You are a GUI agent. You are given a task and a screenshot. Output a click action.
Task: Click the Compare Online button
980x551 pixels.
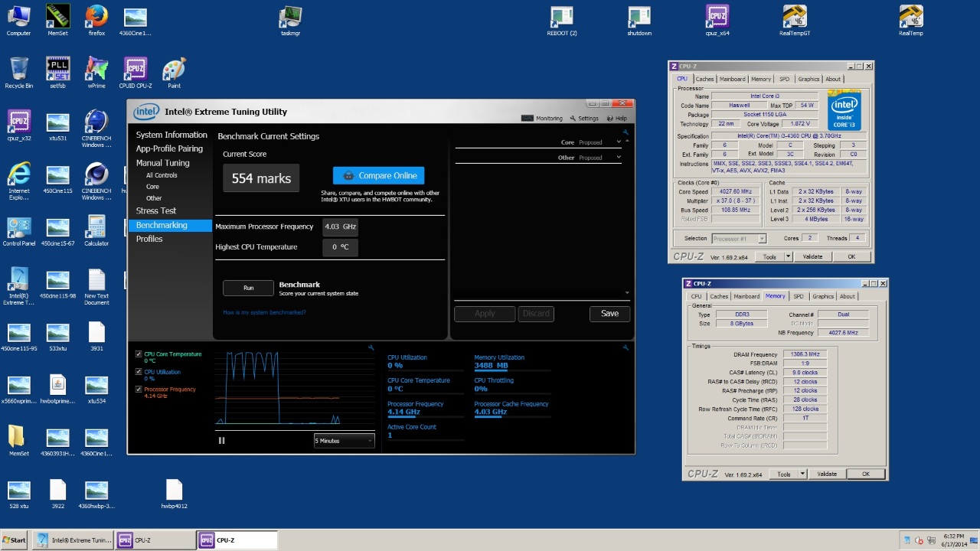click(x=378, y=175)
